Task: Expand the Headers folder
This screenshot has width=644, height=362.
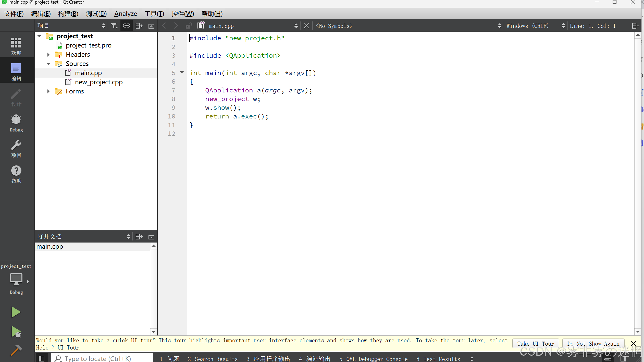Action: coord(48,55)
